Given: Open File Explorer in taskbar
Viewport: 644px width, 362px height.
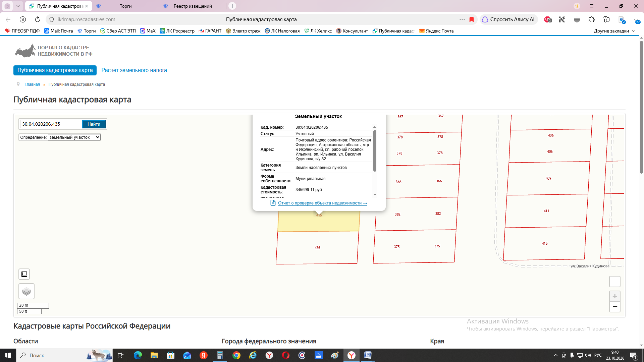Looking at the screenshot, I should click(154, 355).
